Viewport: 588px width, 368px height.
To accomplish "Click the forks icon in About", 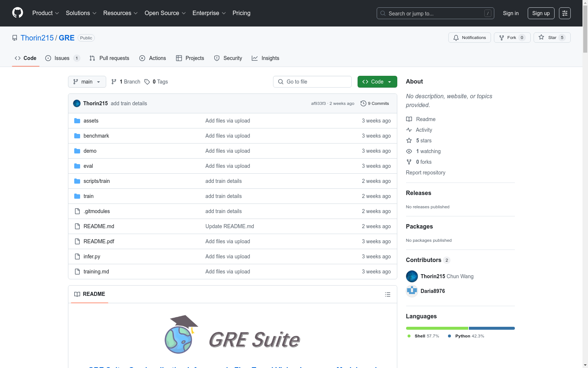I will (409, 162).
